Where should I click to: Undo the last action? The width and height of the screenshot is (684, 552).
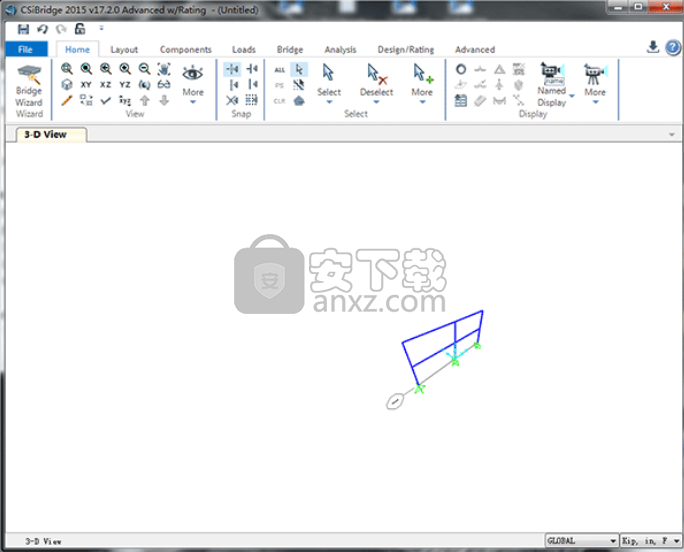pos(42,29)
